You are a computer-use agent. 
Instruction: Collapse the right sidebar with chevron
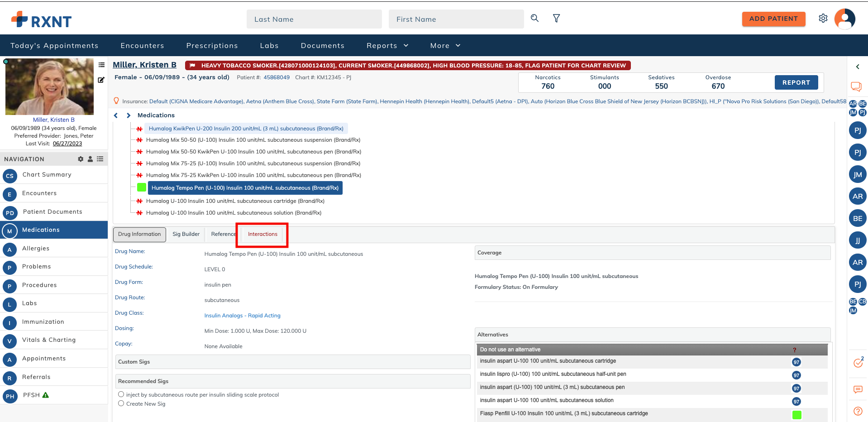tap(858, 67)
